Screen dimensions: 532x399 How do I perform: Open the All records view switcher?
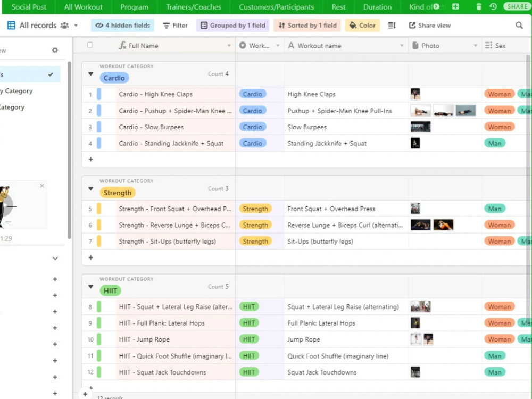tap(38, 26)
